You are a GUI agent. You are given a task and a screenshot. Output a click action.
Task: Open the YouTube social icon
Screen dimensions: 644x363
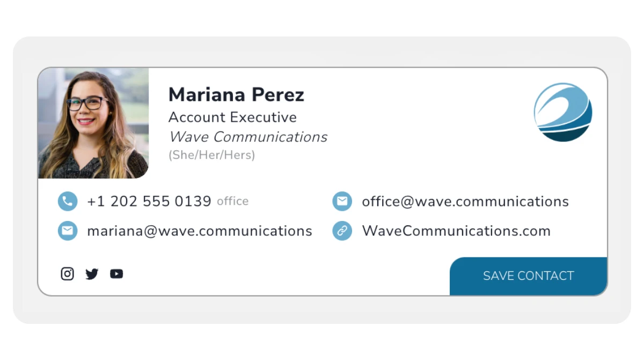pos(116,274)
